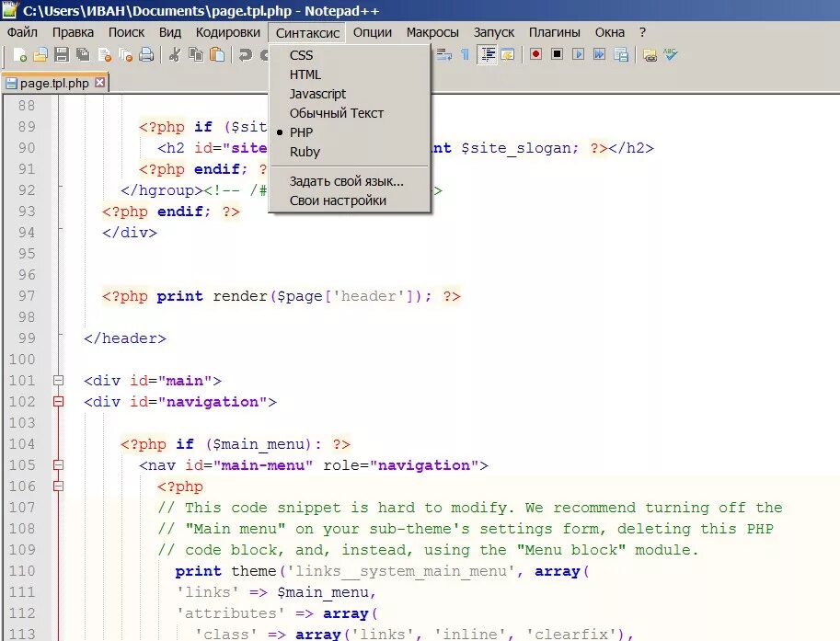Click 'links__system_main_menu' string on line 110
The image size is (840, 641).
(402, 571)
